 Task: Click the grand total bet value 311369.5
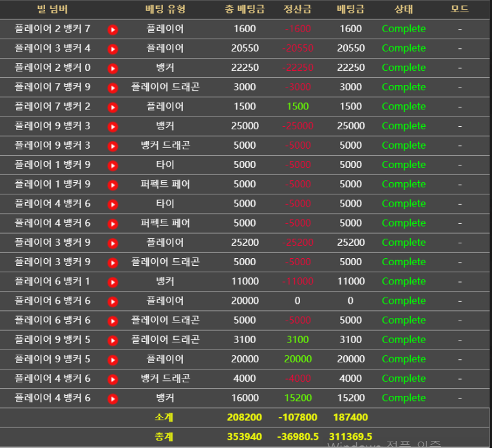350,437
